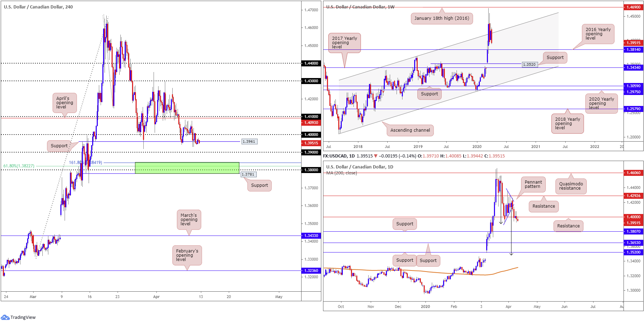
Task: Click the 1.35200 daily price label
Action: click(x=633, y=252)
